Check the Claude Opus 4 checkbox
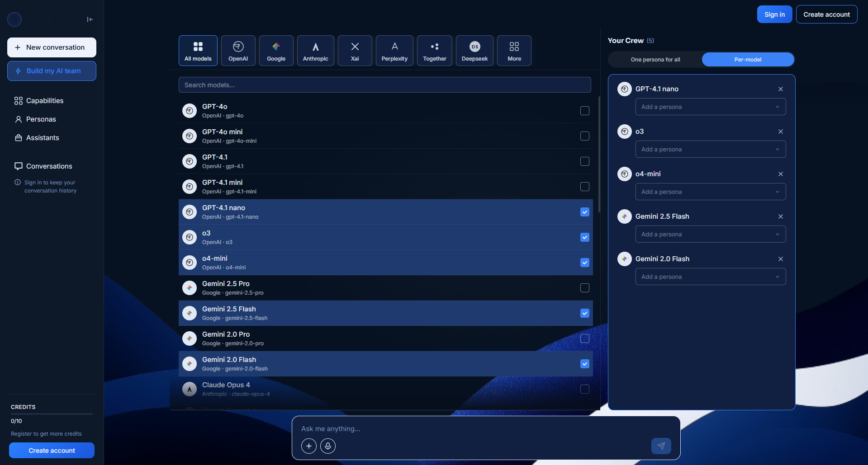This screenshot has width=868, height=465. click(x=585, y=389)
